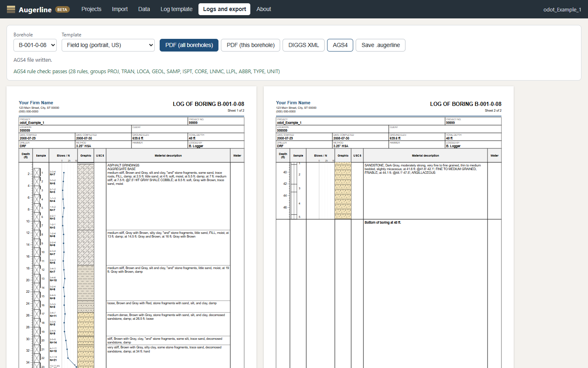Viewport: 588px width, 368px height.
Task: Export PDF for this borehole
Action: tap(251, 45)
